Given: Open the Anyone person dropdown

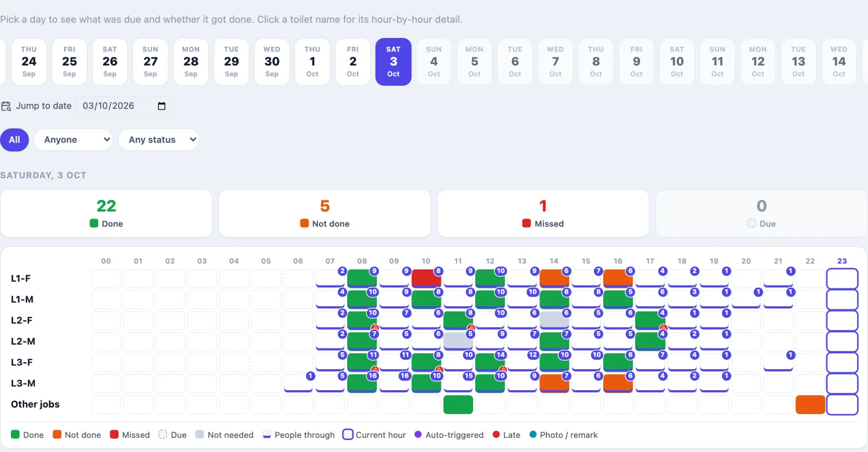Looking at the screenshot, I should coord(73,140).
